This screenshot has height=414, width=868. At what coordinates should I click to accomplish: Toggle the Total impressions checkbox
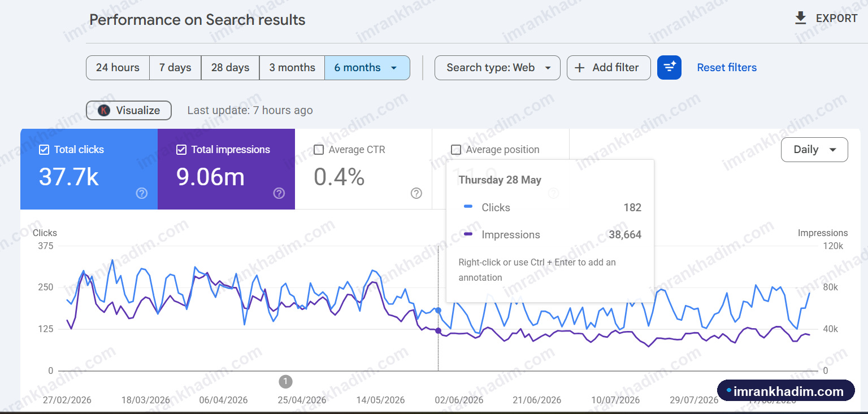click(181, 150)
